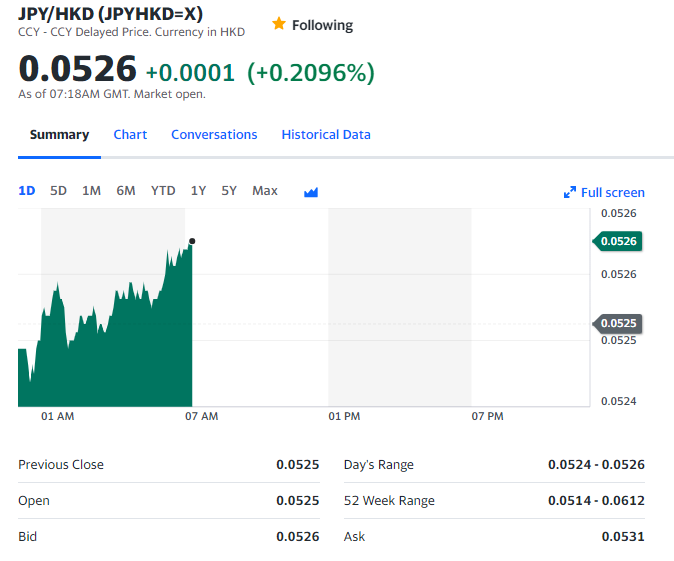Viewport: 674px width, 561px height.
Task: Select the Summary tab
Action: pos(59,135)
